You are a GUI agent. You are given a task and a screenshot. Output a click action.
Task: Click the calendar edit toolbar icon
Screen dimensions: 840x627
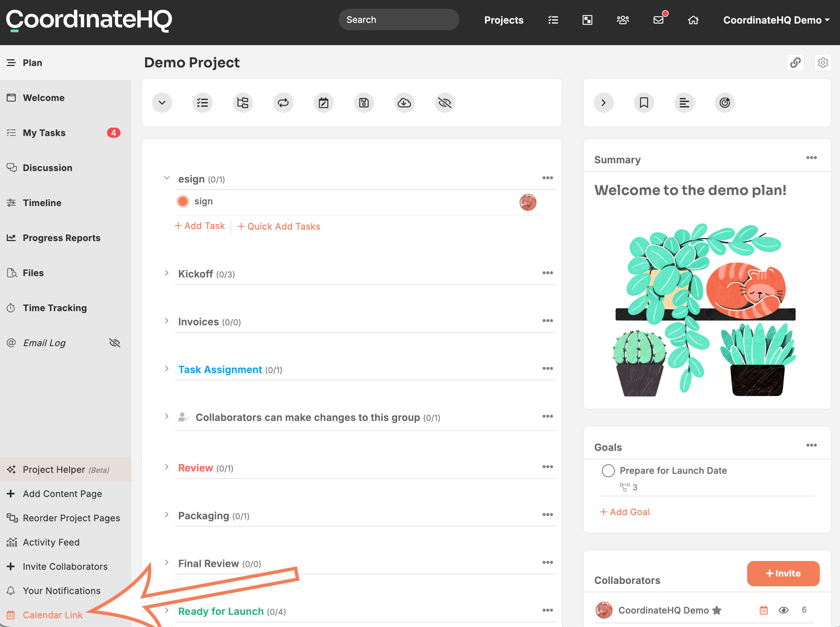tap(323, 103)
